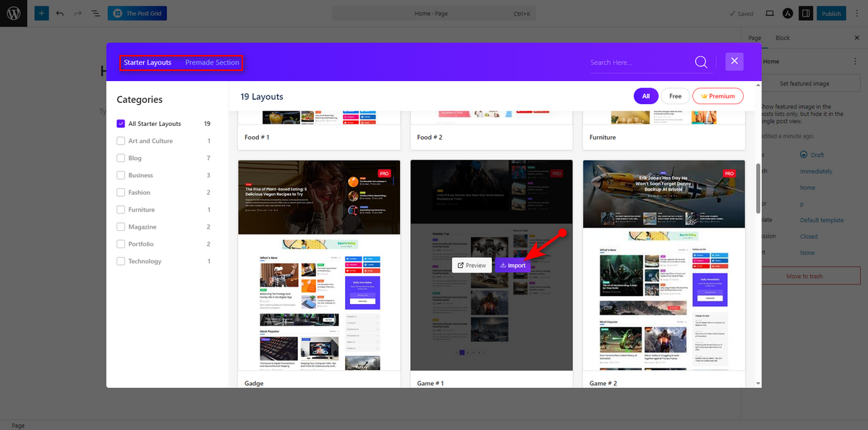The height and width of the screenshot is (430, 868).
Task: Click the device preview laptop icon
Action: point(770,14)
